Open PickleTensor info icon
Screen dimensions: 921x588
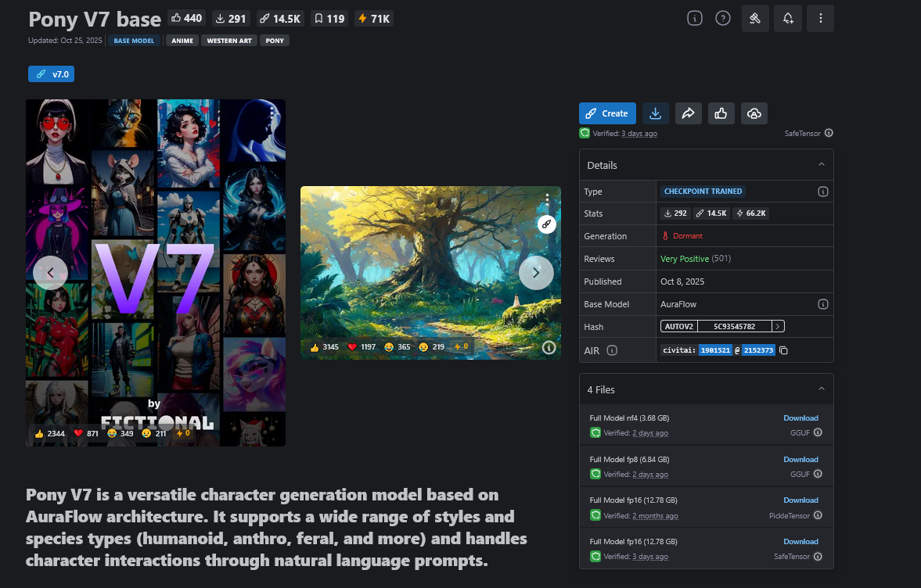pyautogui.click(x=818, y=515)
